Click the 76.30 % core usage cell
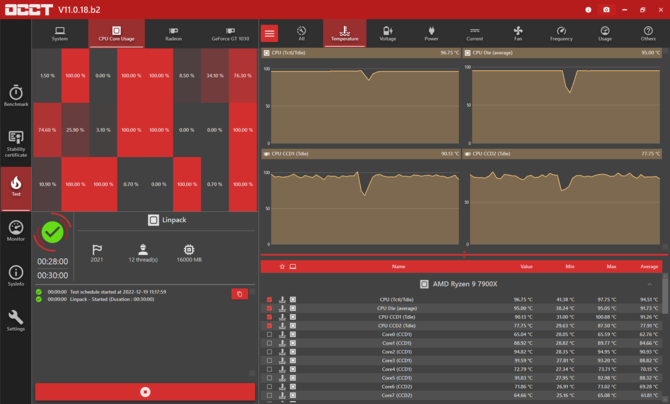 (243, 76)
